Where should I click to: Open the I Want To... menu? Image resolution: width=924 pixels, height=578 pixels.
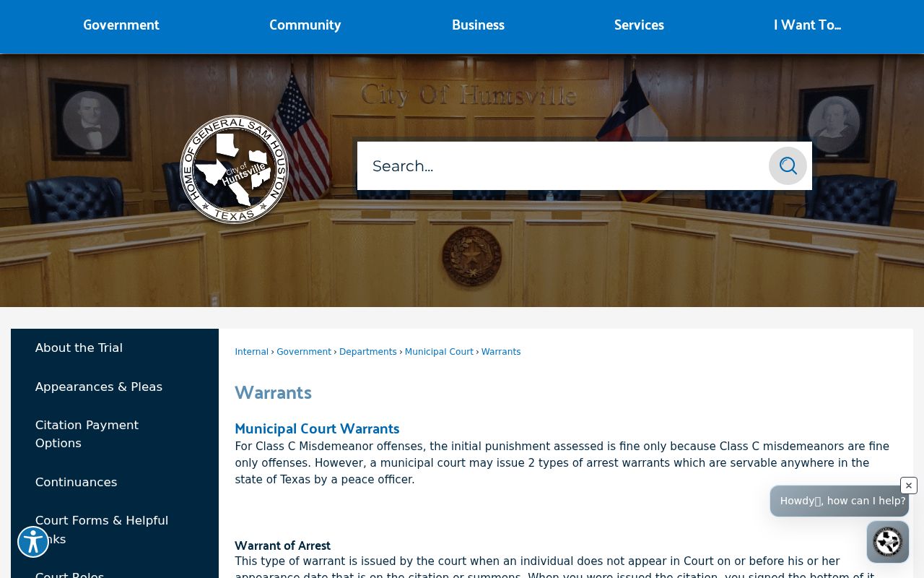coord(807,25)
